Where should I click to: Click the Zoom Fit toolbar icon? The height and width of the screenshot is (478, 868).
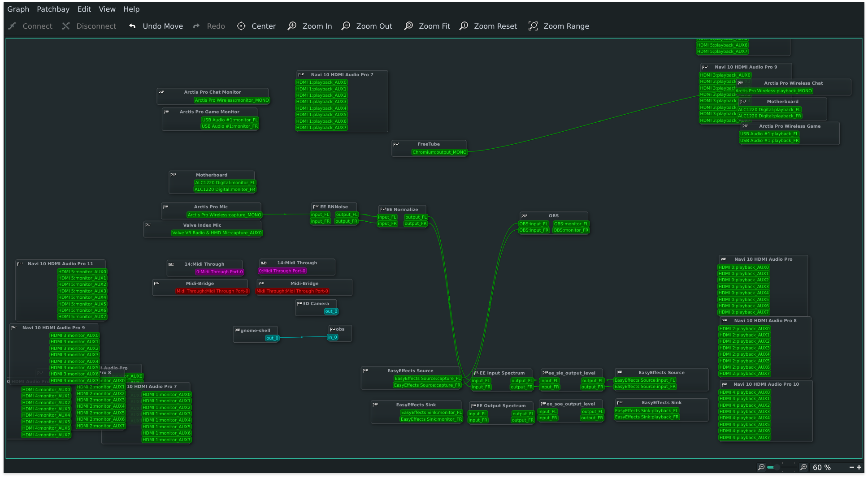pos(408,26)
